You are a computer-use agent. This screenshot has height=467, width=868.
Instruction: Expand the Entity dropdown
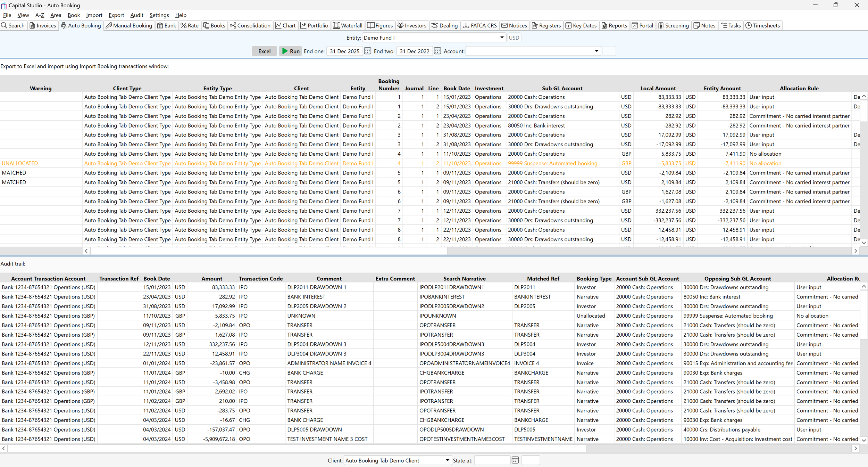[502, 38]
